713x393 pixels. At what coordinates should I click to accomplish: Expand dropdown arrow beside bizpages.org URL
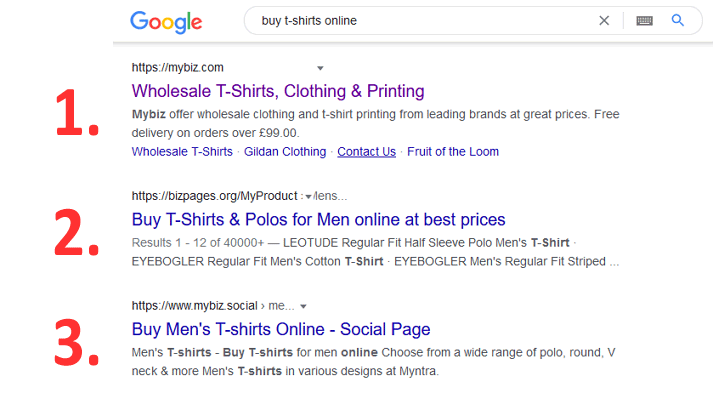(x=308, y=196)
